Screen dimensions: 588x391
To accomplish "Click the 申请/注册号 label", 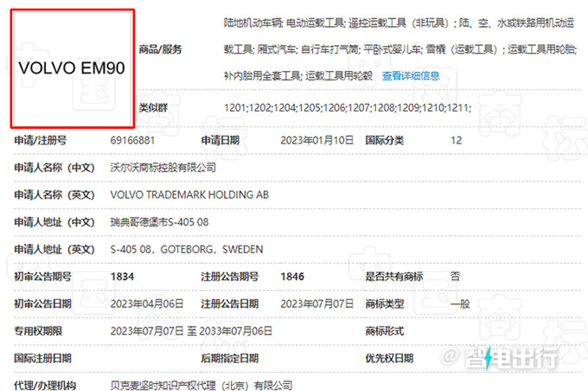I will click(x=41, y=141).
